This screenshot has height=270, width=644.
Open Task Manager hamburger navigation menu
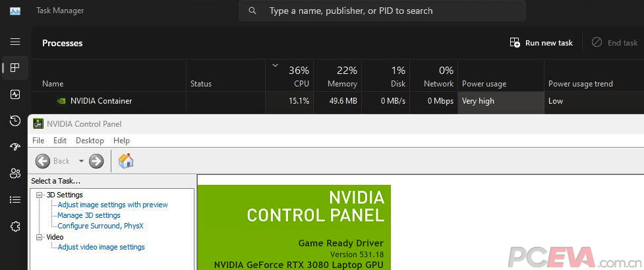pyautogui.click(x=15, y=42)
